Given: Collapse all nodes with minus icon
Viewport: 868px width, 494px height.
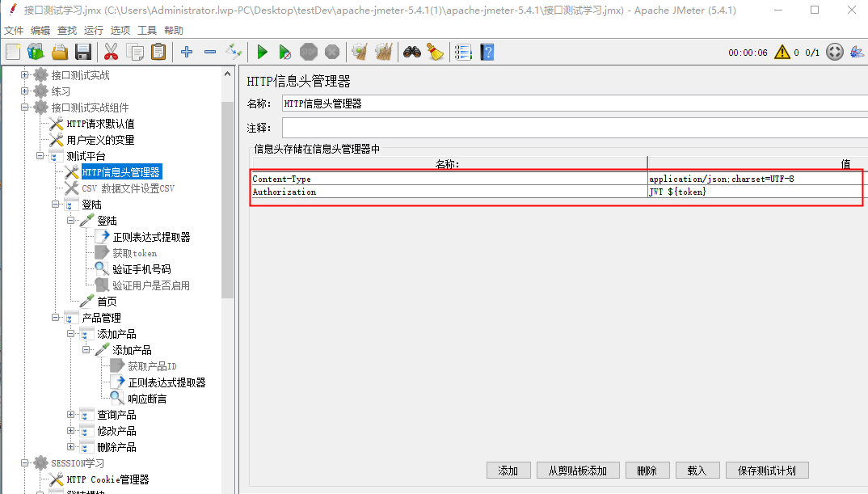Looking at the screenshot, I should point(210,52).
